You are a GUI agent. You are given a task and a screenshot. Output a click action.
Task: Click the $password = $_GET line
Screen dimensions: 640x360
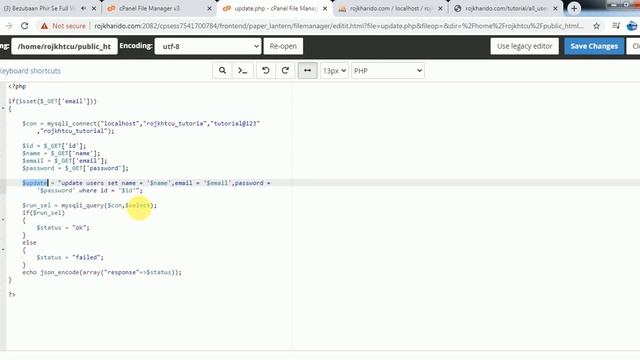tap(75, 168)
